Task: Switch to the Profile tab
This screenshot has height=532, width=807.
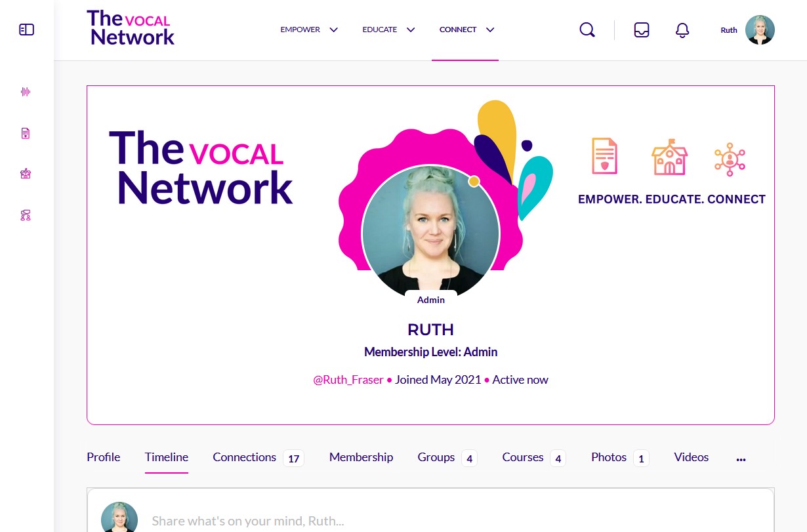Action: (104, 457)
